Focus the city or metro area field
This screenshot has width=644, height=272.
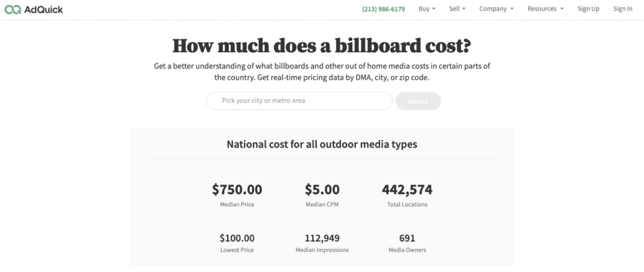coord(299,101)
